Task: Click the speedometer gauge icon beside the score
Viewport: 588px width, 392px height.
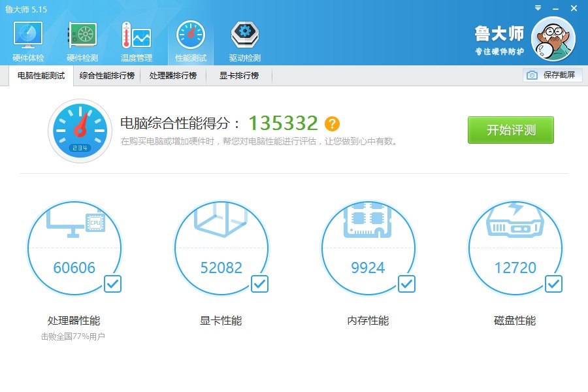Action: (x=80, y=131)
